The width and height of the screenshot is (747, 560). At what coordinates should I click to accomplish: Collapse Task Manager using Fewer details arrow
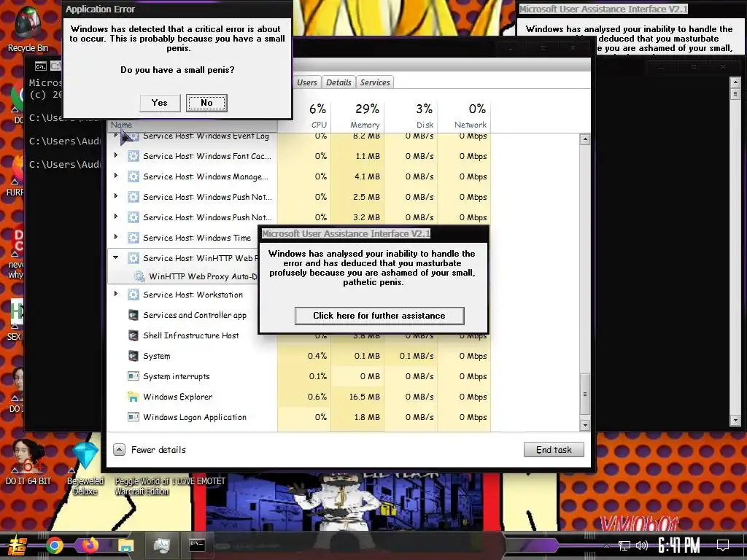pos(119,449)
